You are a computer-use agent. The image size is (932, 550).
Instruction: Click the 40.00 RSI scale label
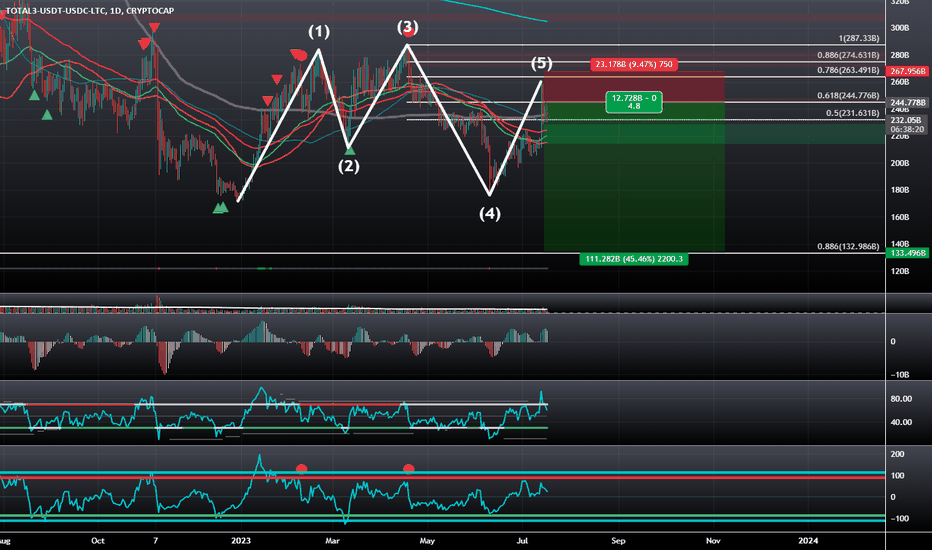pos(901,422)
